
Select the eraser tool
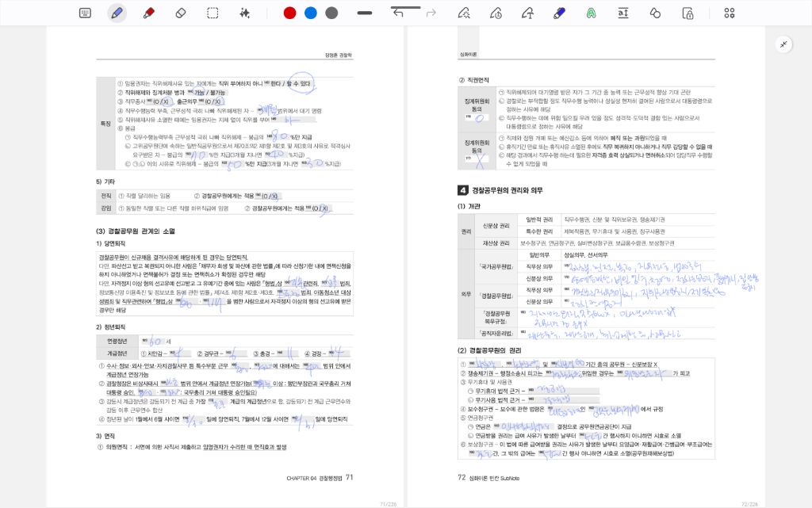click(180, 13)
